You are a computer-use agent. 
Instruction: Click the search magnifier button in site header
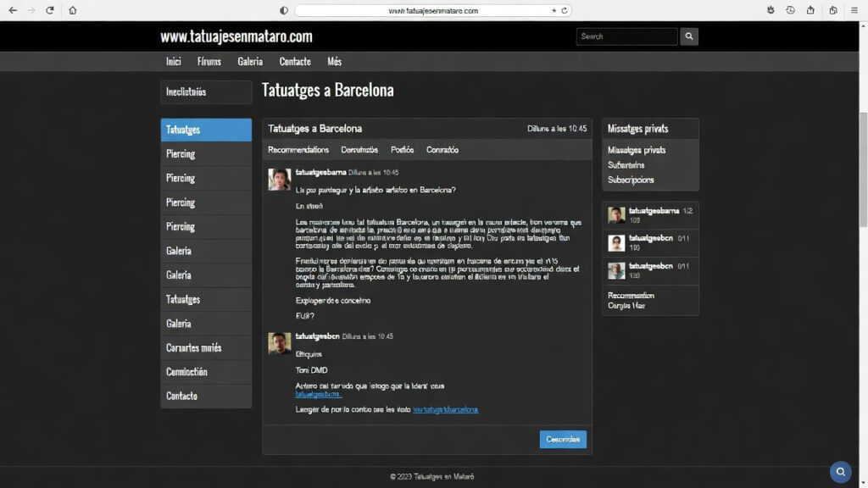click(689, 36)
